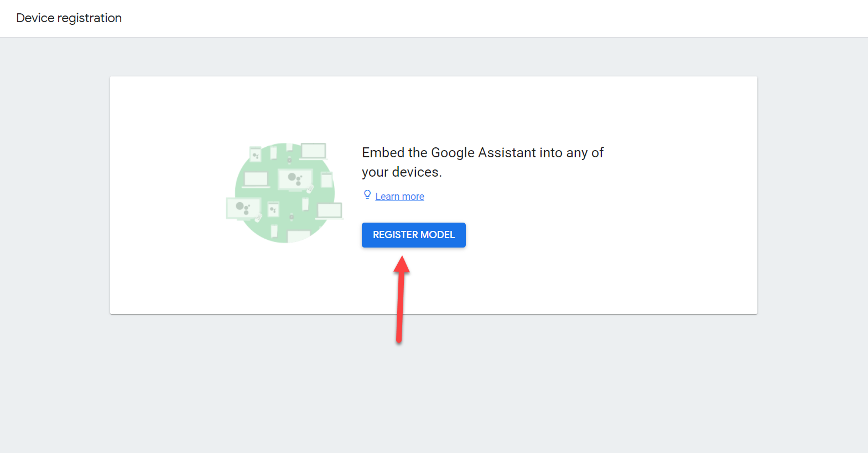Click the top-left tablet showing the Assistant logo
The image size is (868, 453).
click(x=256, y=155)
